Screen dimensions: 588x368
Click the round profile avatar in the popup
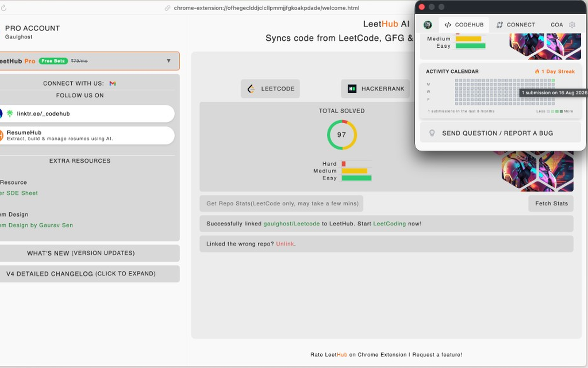coord(428,25)
